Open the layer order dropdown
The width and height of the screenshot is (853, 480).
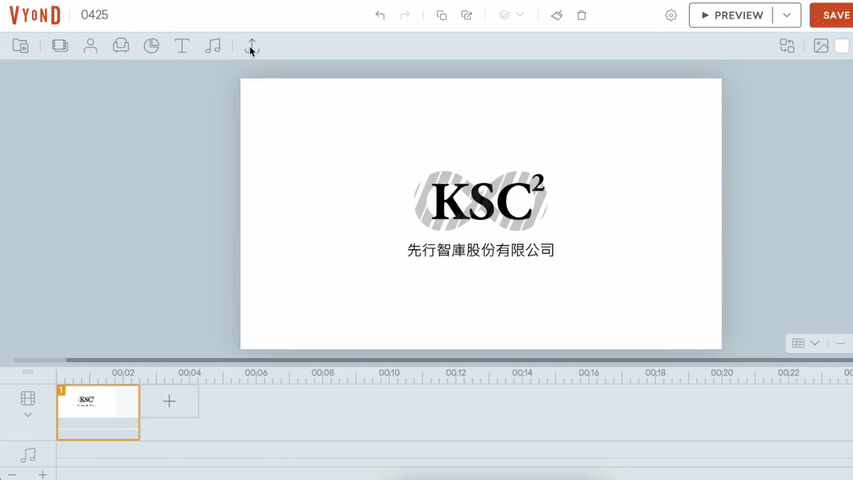511,15
